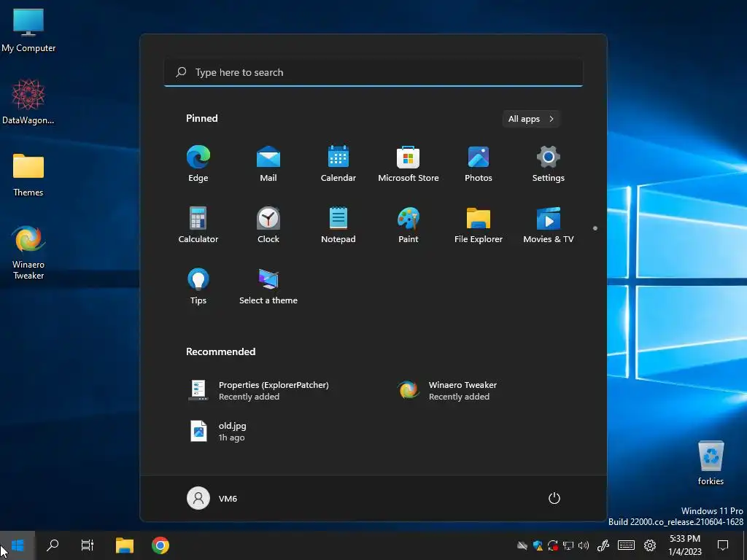Image resolution: width=747 pixels, height=560 pixels.
Task: Open Task View on the taskbar
Action: (x=88, y=545)
